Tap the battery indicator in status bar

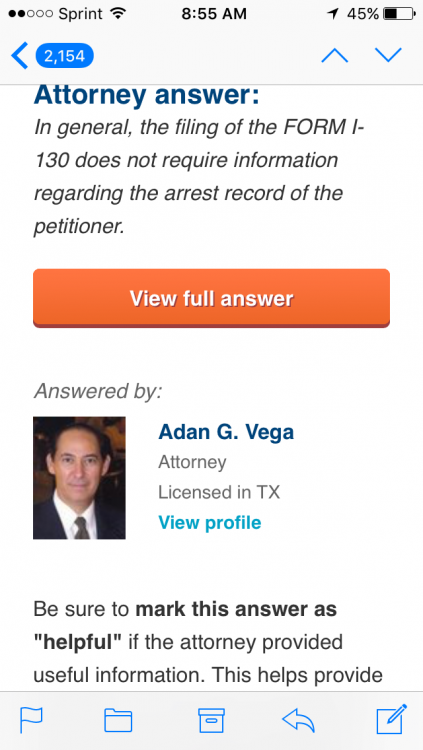[399, 14]
